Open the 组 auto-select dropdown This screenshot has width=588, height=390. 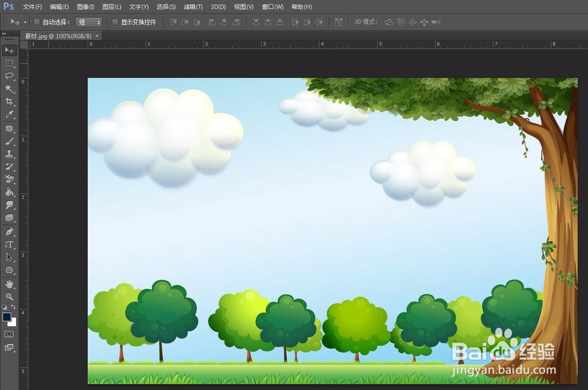[x=89, y=22]
